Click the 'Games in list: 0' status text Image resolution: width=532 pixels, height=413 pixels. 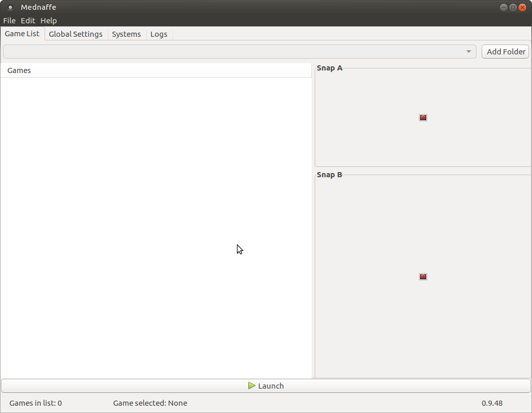[x=36, y=403]
